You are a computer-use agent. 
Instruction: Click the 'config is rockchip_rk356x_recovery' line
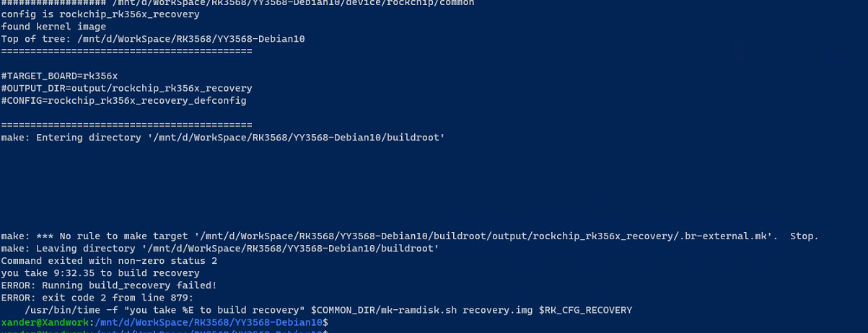[x=100, y=14]
